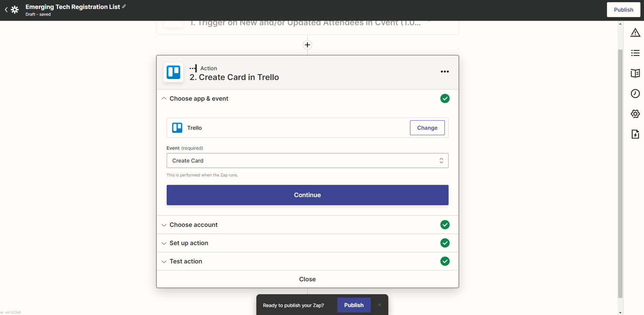View the Zap run history
The image size is (644, 315).
click(x=635, y=93)
